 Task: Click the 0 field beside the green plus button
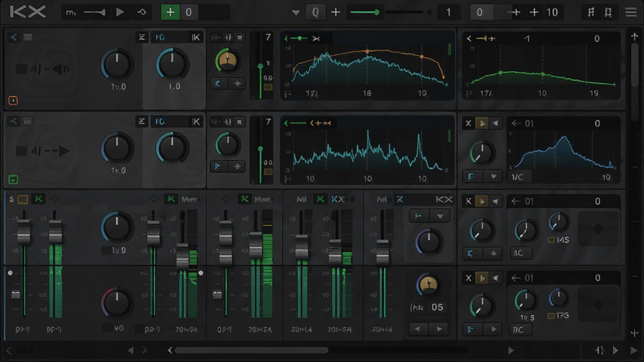click(x=189, y=13)
